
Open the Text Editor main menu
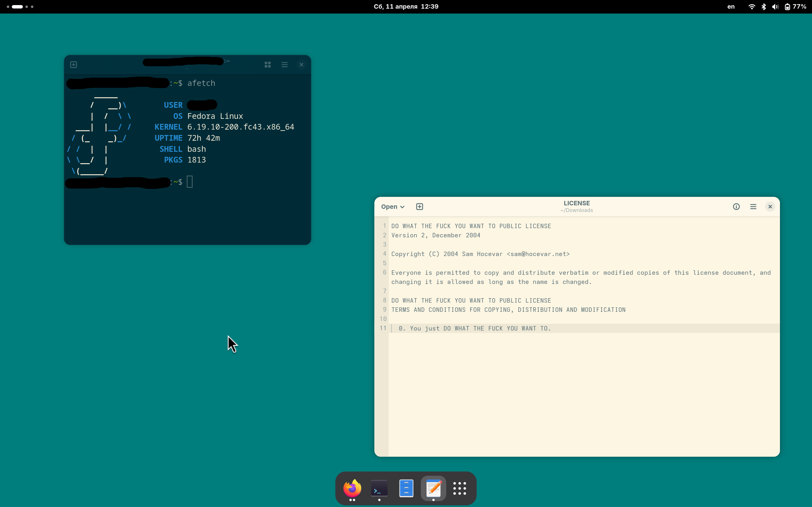tap(753, 207)
